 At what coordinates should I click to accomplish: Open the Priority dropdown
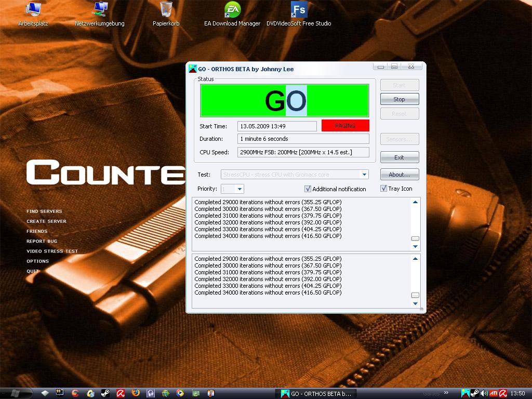click(240, 189)
